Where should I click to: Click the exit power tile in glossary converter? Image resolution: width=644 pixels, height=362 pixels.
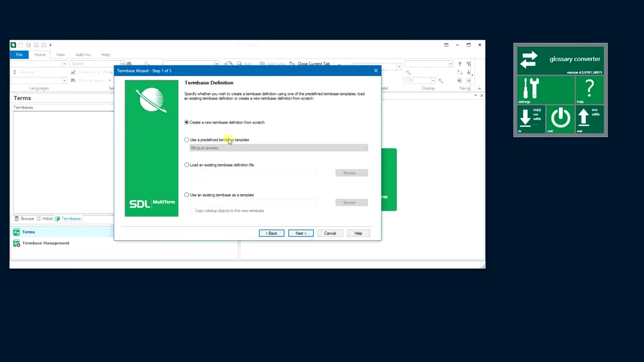tap(560, 120)
